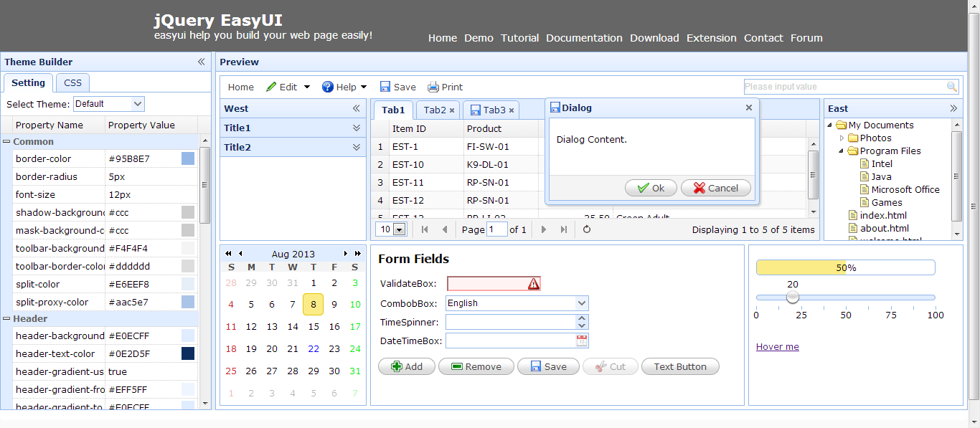
Task: Calendar previous year double arrow
Action: coord(228,254)
